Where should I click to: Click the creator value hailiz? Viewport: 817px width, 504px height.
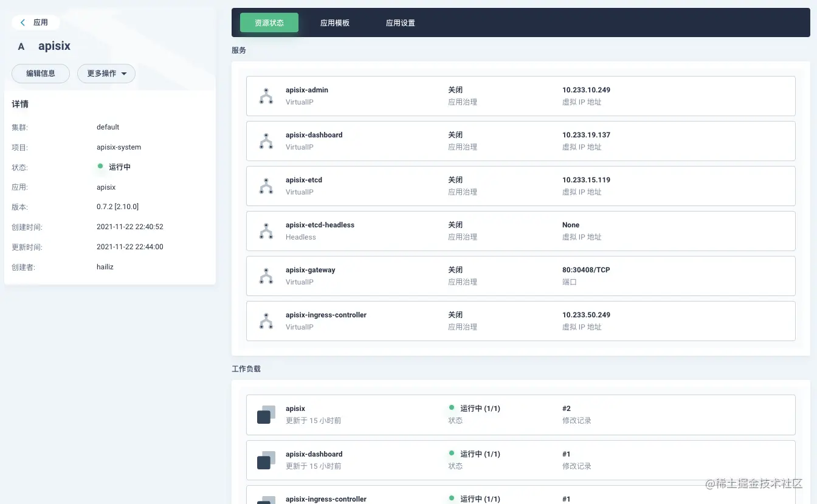pos(105,267)
